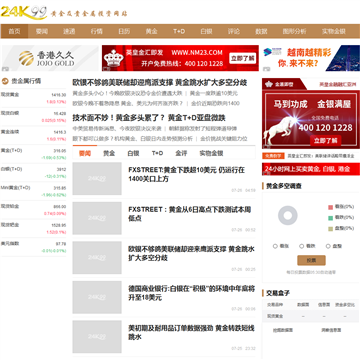Click the 现货黄金 quote row
This screenshot has height=360, width=360.
(x=33, y=98)
